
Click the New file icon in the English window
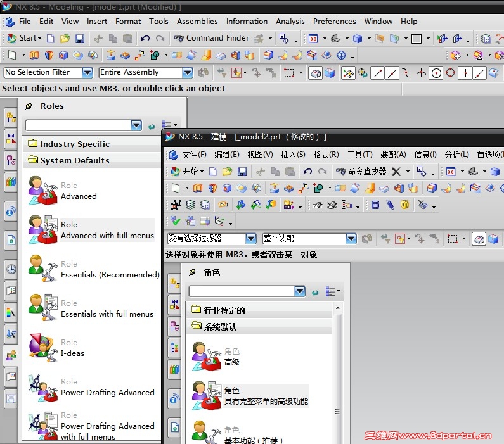(x=51, y=39)
